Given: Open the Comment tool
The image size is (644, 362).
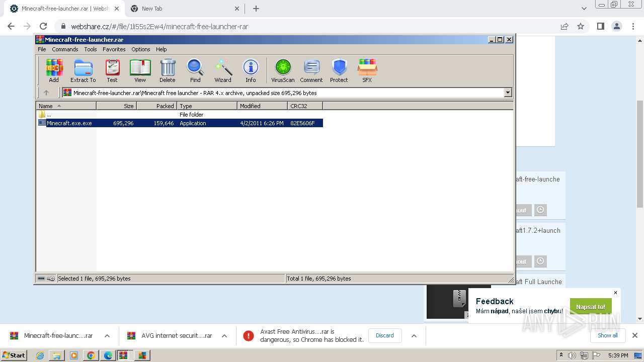Looking at the screenshot, I should 311,70.
